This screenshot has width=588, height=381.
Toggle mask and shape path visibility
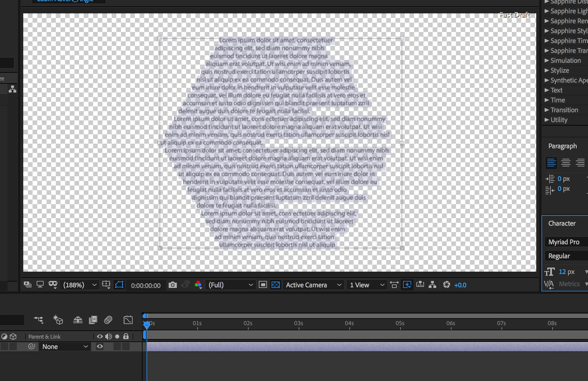(119, 285)
